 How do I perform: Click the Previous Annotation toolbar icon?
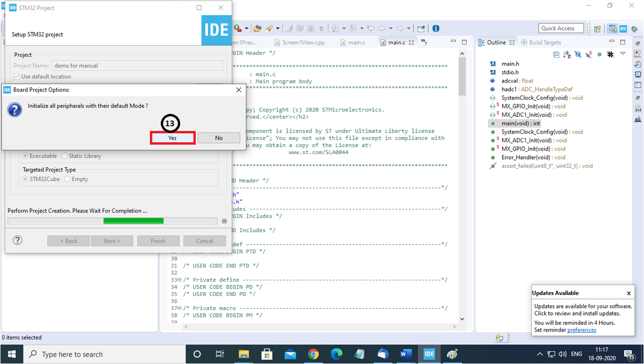point(353,28)
